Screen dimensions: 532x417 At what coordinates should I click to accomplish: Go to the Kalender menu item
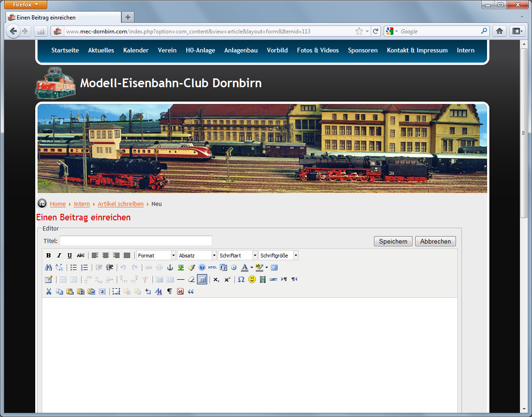(x=136, y=50)
